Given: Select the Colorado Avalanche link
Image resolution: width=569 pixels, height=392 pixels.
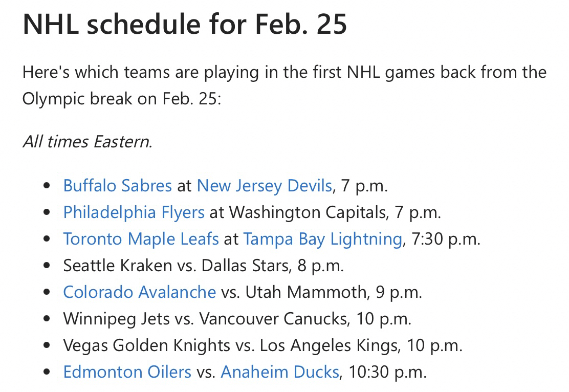Looking at the screenshot, I should [x=139, y=292].
